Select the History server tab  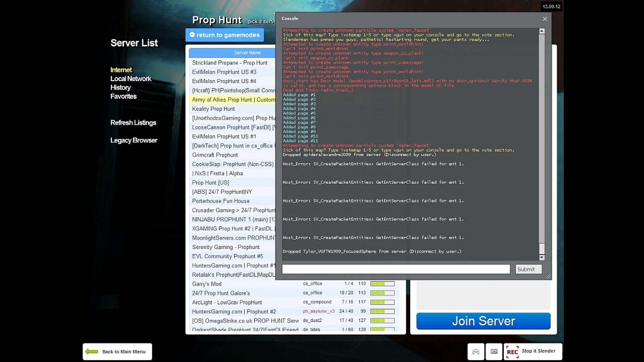tap(120, 87)
